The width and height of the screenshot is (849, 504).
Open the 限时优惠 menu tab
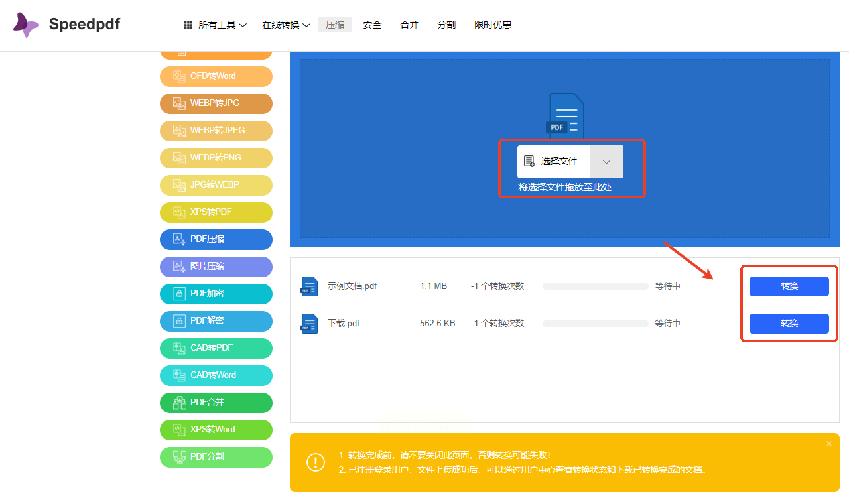tap(493, 25)
